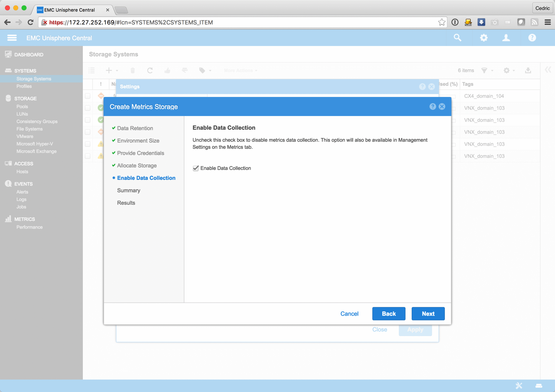Toggle the hamburger navigation menu icon
The width and height of the screenshot is (555, 392).
point(12,38)
